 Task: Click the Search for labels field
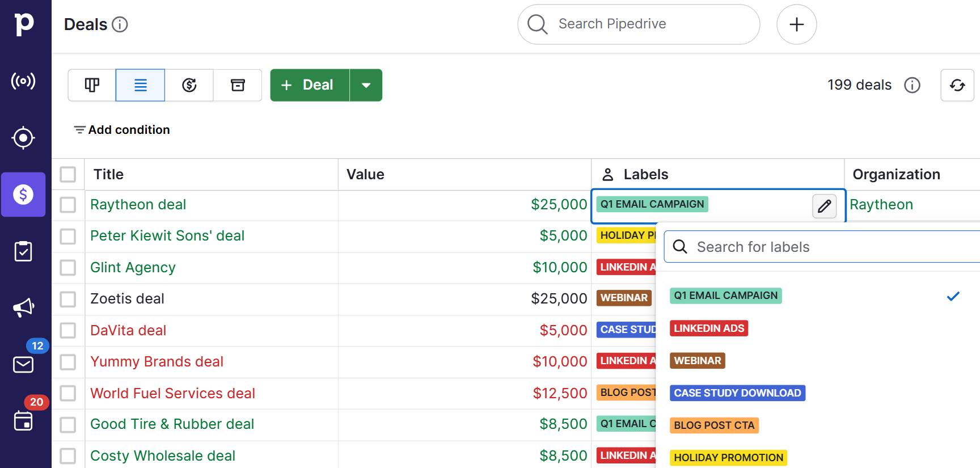822,247
